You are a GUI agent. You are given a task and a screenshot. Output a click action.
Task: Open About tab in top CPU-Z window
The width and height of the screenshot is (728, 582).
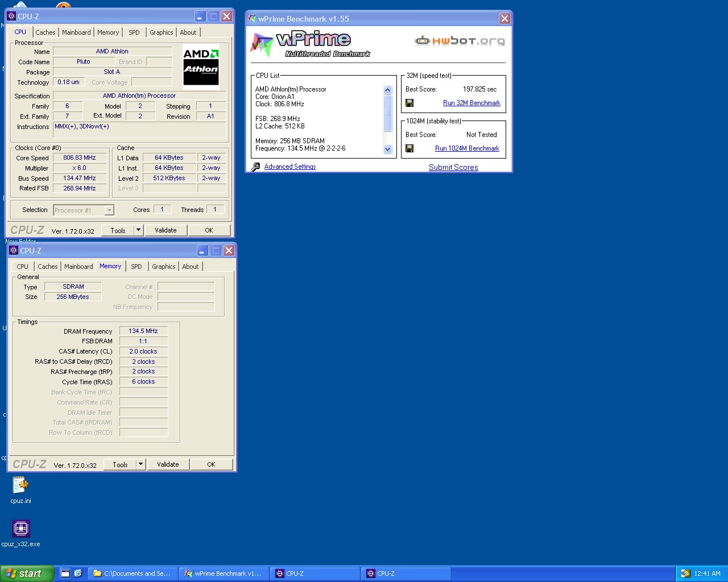(188, 32)
